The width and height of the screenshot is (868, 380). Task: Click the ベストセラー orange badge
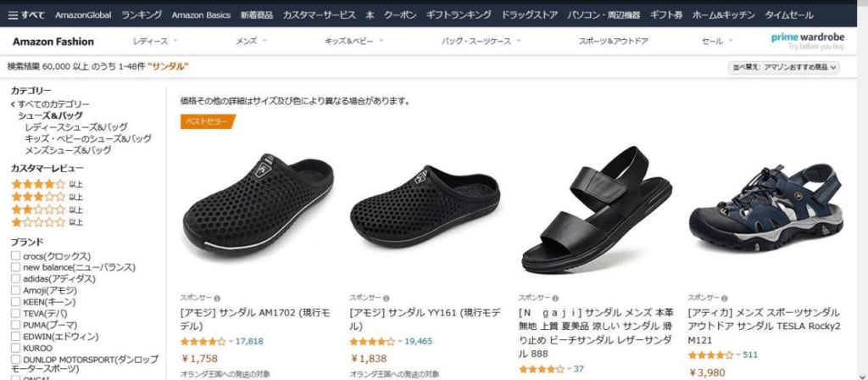pyautogui.click(x=209, y=122)
